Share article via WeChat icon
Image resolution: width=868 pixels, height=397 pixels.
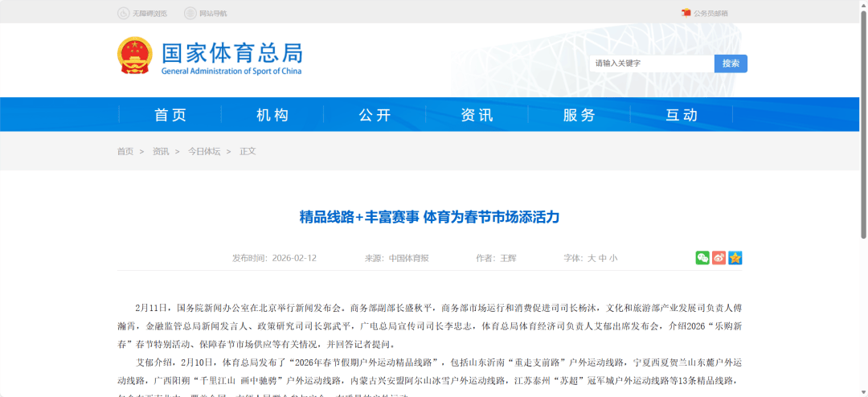(702, 258)
